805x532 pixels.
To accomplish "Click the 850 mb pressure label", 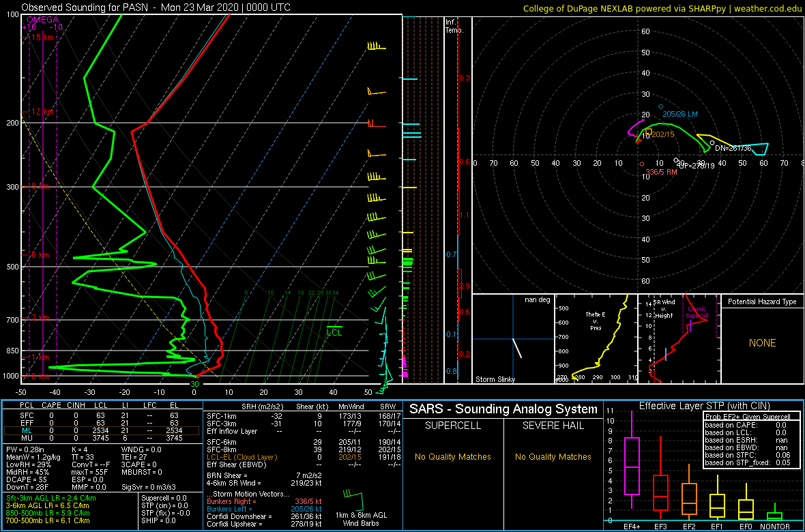I will coord(12,351).
